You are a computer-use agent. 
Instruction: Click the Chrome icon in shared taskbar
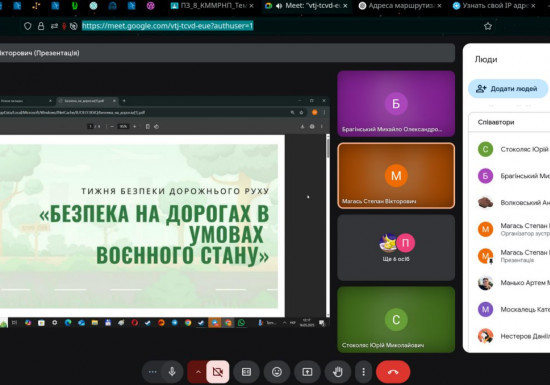coord(188,323)
